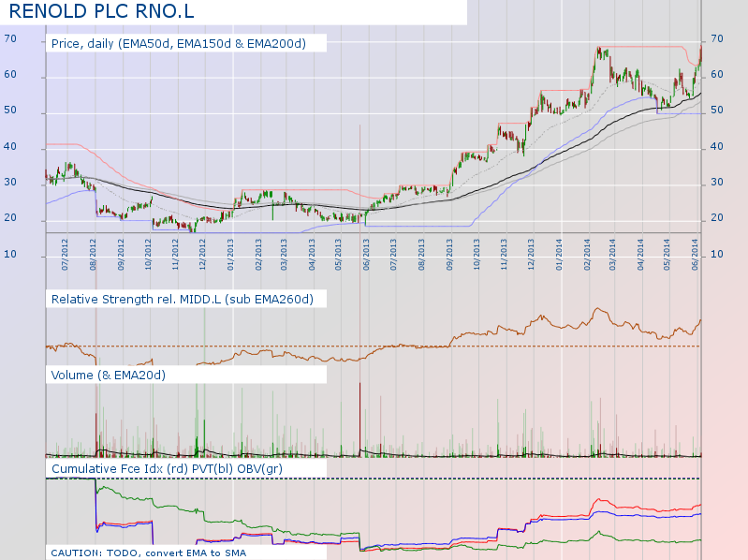Select the 05/2013 date axis label
This screenshot has height=560, width=748.
point(338,255)
